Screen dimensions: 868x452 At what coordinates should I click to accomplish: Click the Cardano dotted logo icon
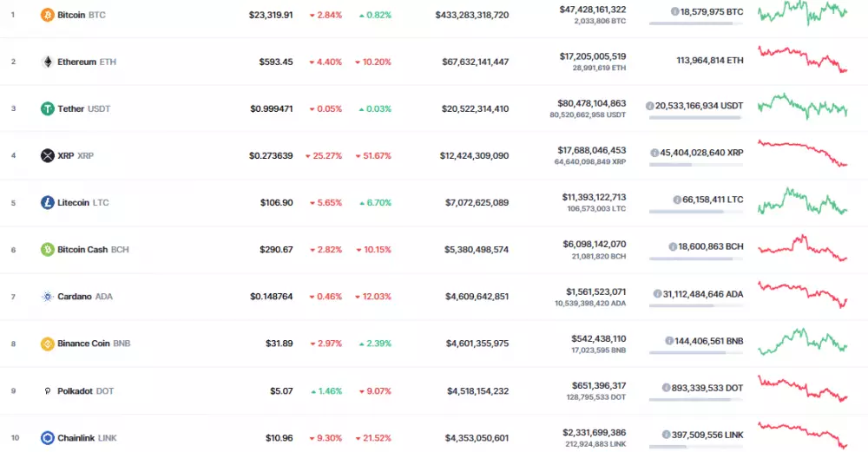pyautogui.click(x=47, y=297)
